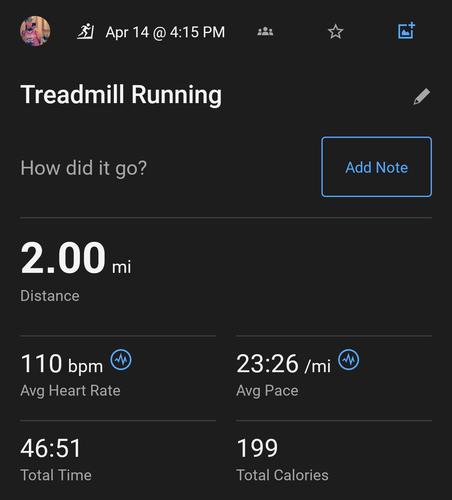
Task: Open pace chart icon next to 23:26 /mi
Action: (349, 360)
